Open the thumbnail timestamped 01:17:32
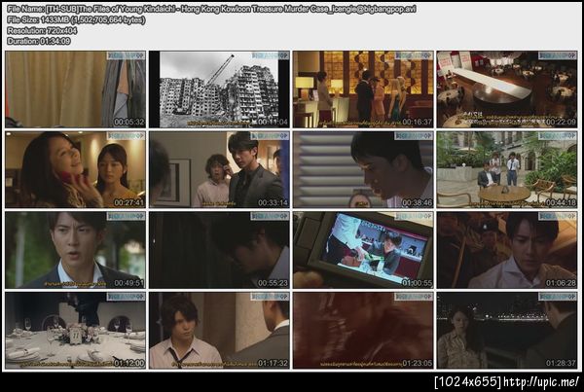584x392 pixels. (x=219, y=330)
